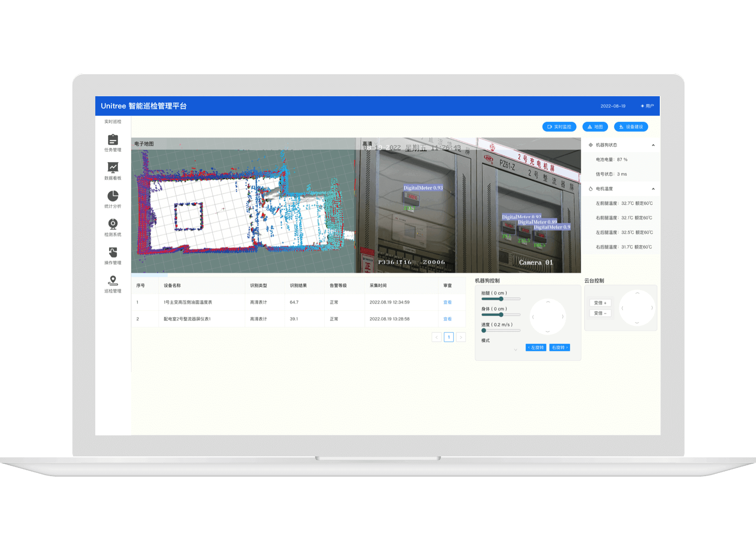View details link for 1号主变高压侧油面温度表 row
Viewport: 756px width, 549px height.
(447, 302)
